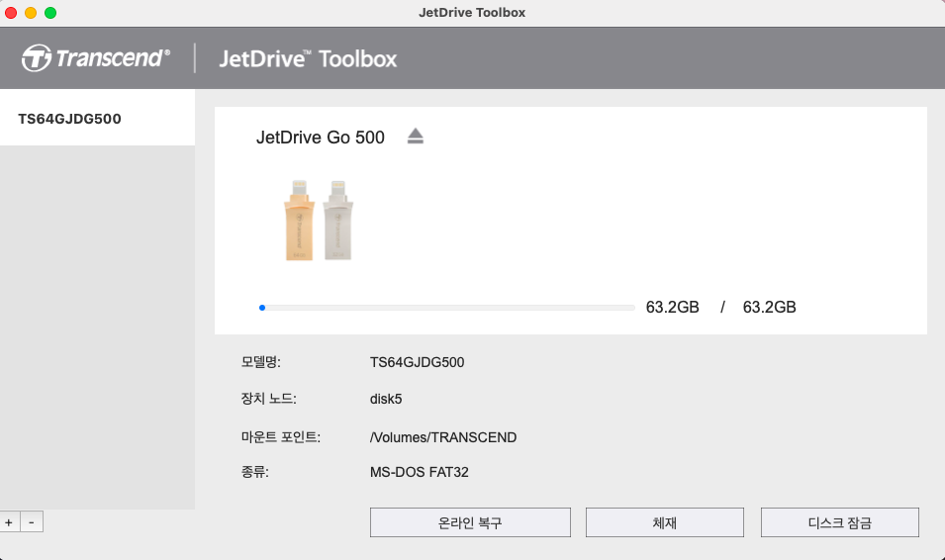Click the 종류 label
945x560 pixels.
point(255,472)
